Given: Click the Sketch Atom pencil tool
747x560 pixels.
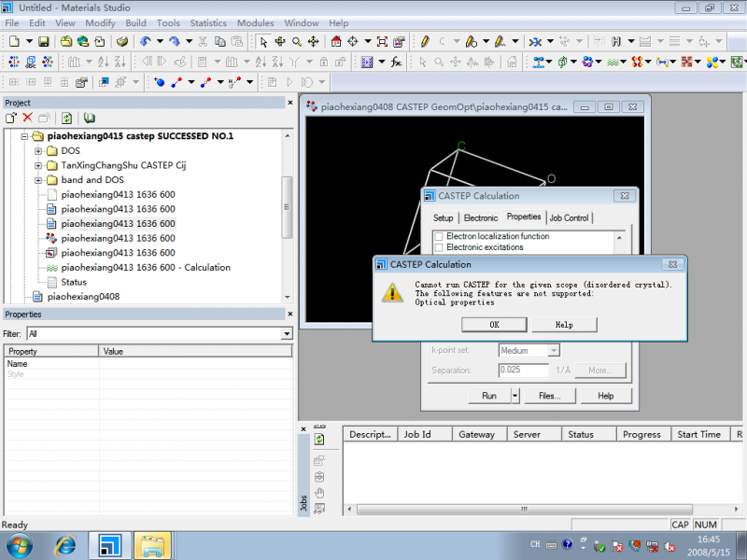Looking at the screenshot, I should (425, 41).
